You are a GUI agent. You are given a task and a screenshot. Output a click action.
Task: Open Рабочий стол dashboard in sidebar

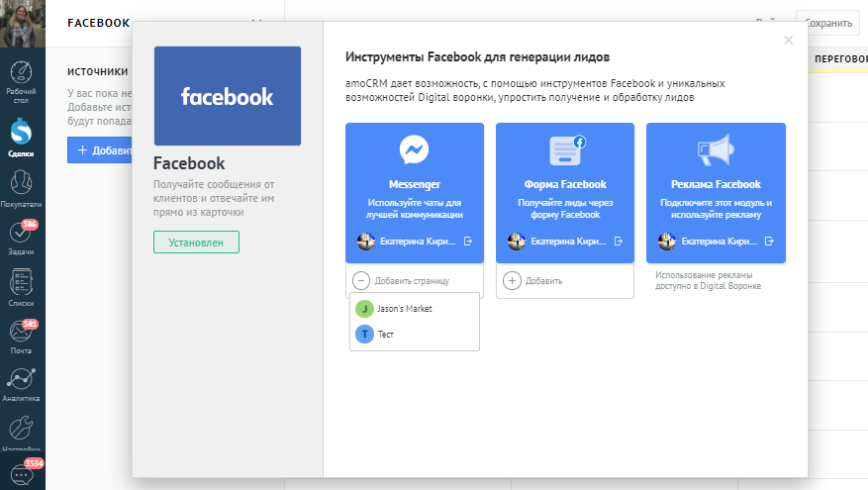tap(21, 82)
